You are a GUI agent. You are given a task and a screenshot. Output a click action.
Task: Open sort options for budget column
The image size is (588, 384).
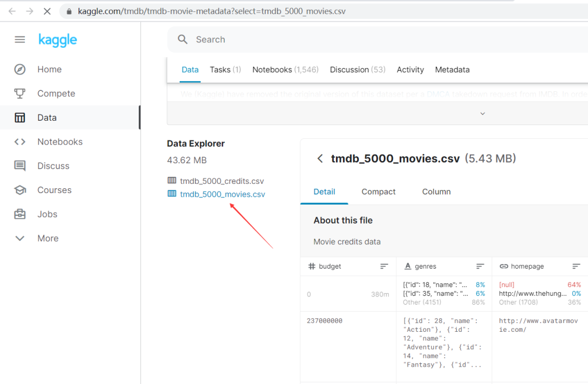[x=384, y=266]
